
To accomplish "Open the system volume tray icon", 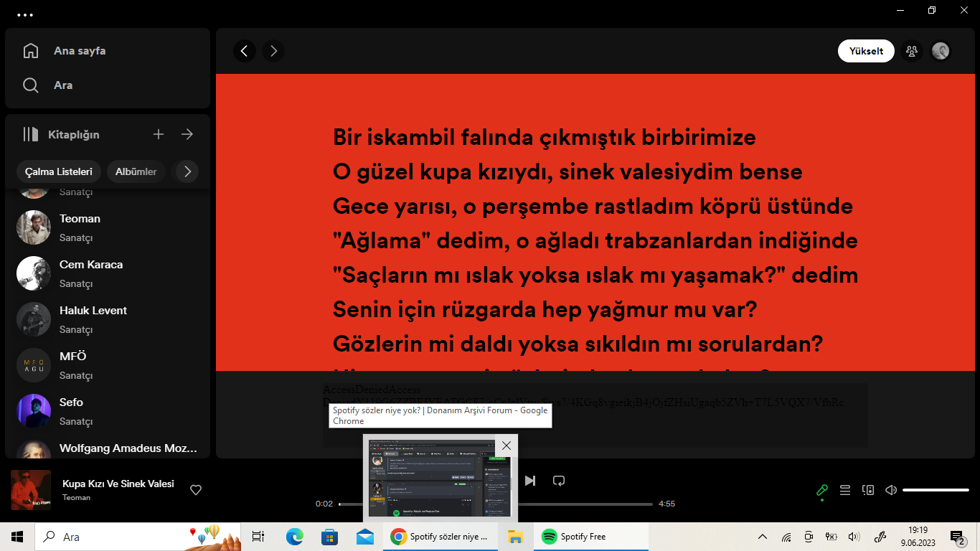I will (x=853, y=537).
